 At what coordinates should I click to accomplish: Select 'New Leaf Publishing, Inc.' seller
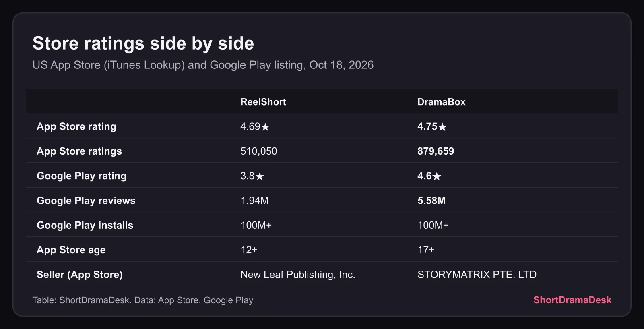click(x=298, y=275)
